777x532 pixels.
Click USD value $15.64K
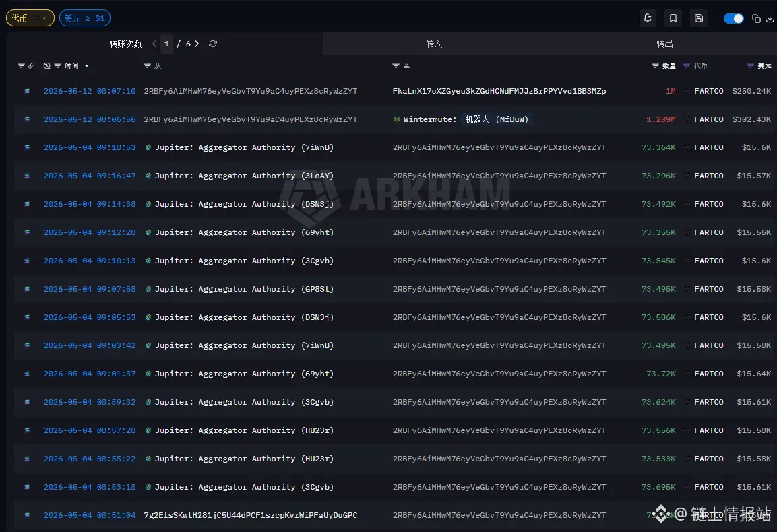click(x=753, y=374)
